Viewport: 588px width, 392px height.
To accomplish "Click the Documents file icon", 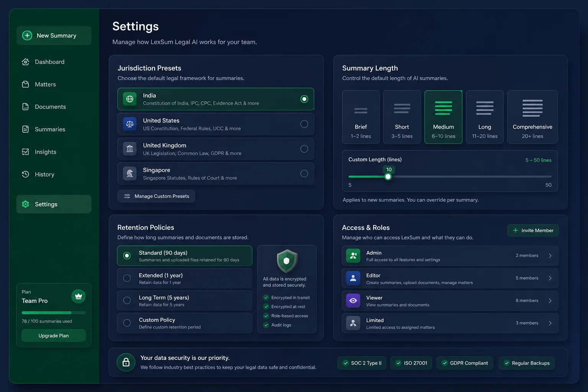I will (26, 107).
